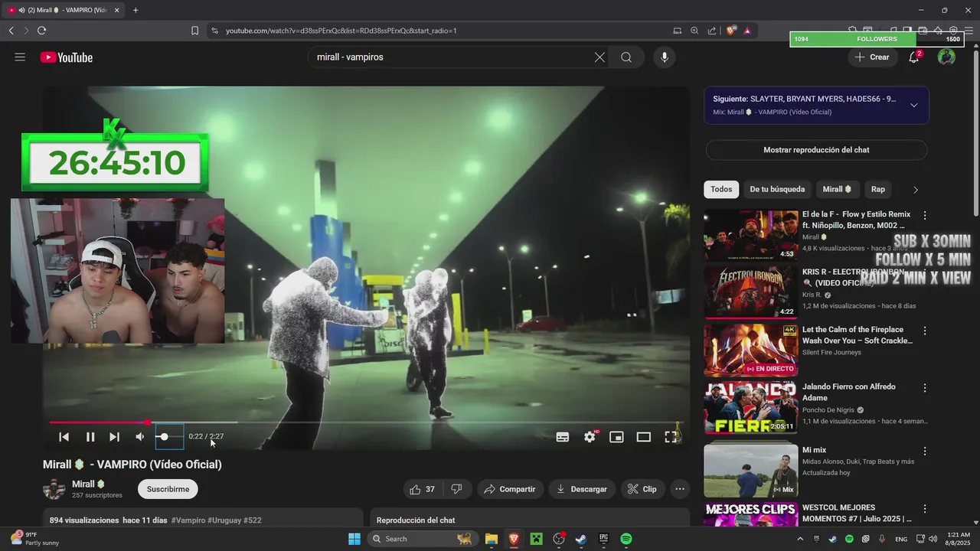Switch to miniplayer mode
Image resolution: width=980 pixels, height=551 pixels.
(x=616, y=437)
